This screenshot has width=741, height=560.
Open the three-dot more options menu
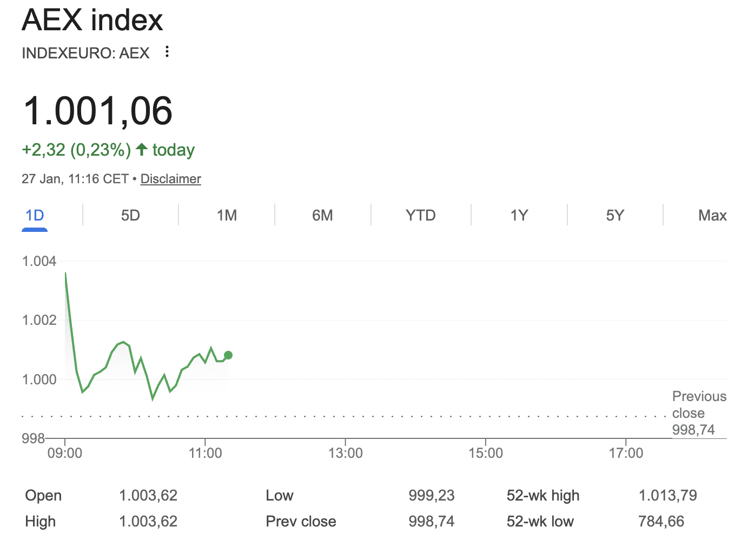167,52
